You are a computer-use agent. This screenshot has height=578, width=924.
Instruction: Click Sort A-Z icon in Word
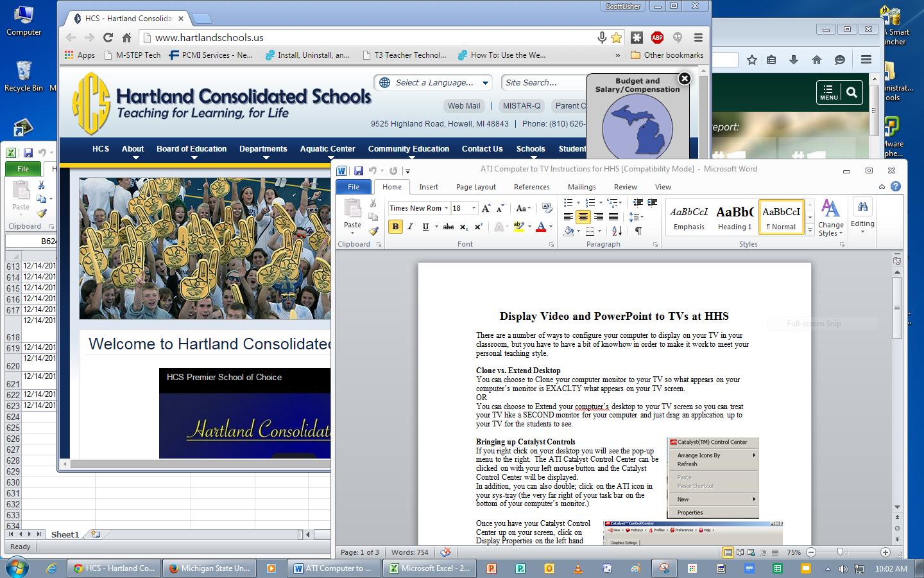[617, 231]
